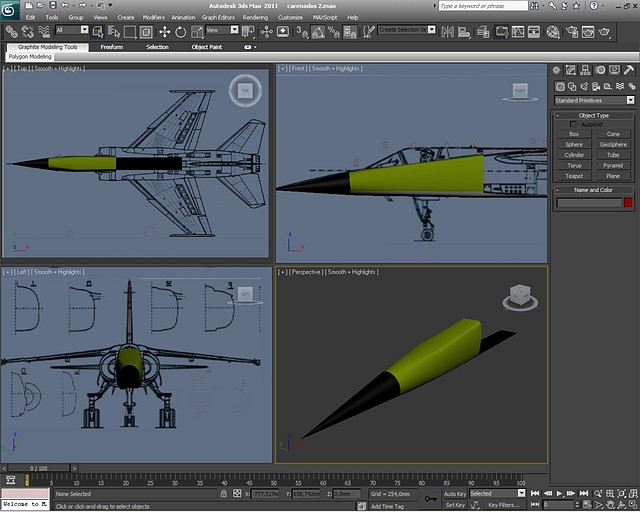Open the quick access toolbar dropdown arrow

[110, 5]
